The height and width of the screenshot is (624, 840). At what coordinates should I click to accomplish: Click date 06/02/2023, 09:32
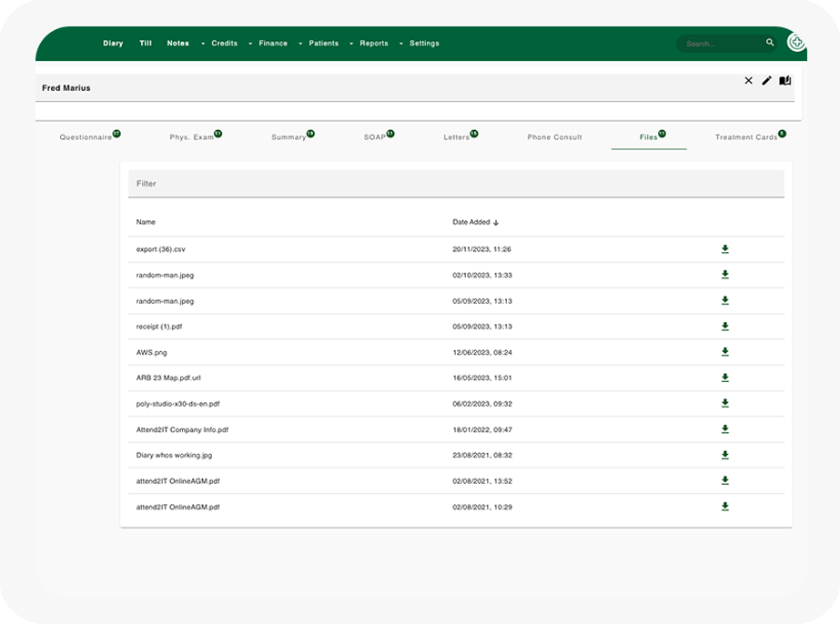pyautogui.click(x=482, y=404)
